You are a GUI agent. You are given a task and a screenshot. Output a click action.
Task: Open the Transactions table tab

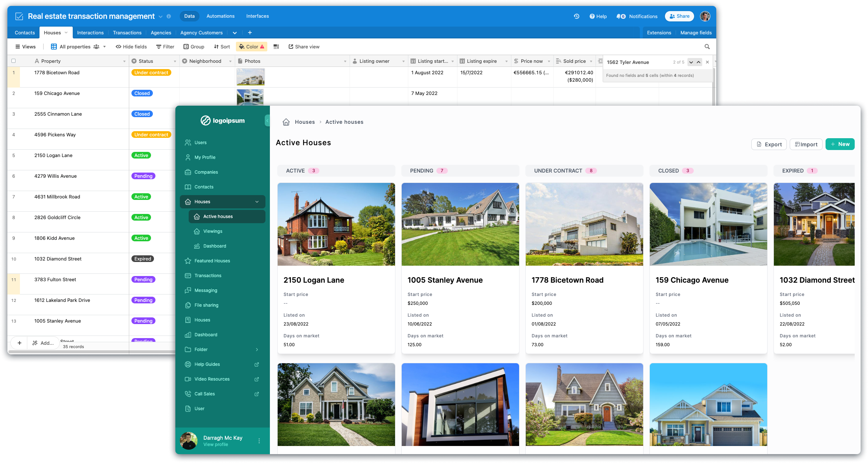pos(127,33)
